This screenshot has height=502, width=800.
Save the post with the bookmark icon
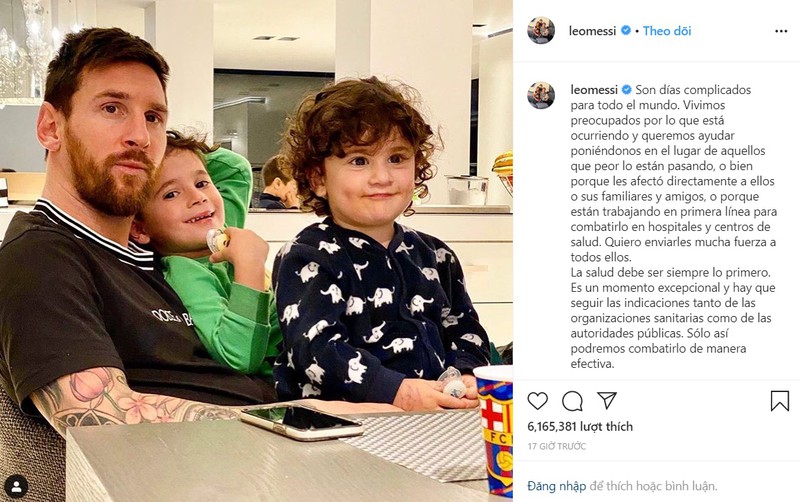[780, 401]
